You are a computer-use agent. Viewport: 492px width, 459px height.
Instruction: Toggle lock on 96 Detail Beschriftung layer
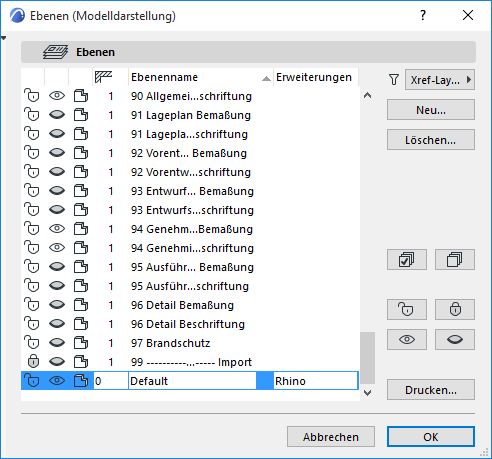[32, 324]
